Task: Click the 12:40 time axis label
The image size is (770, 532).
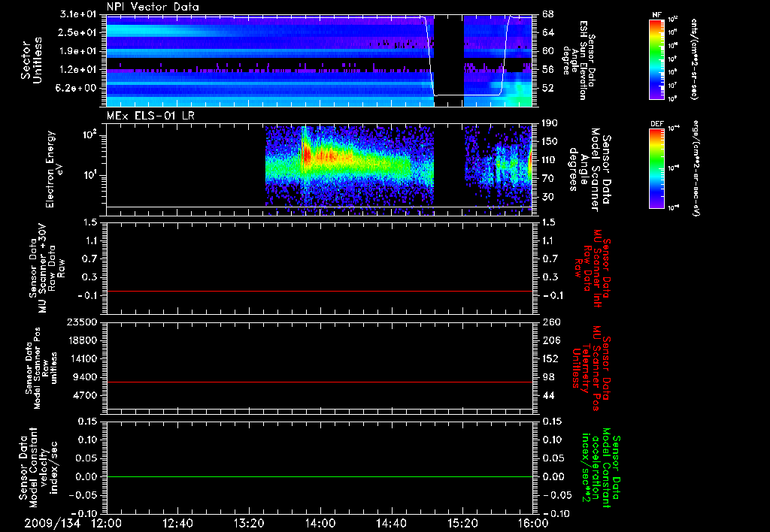Action: coord(177,523)
